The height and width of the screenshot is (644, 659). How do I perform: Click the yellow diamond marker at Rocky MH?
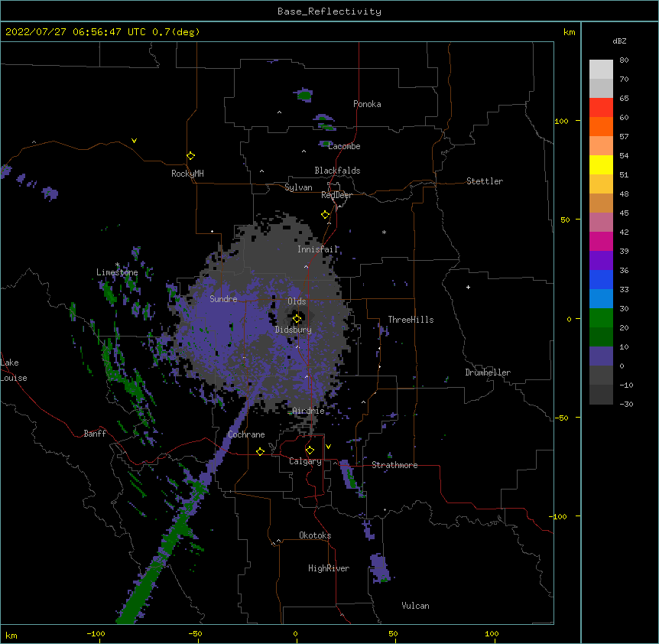coord(191,156)
